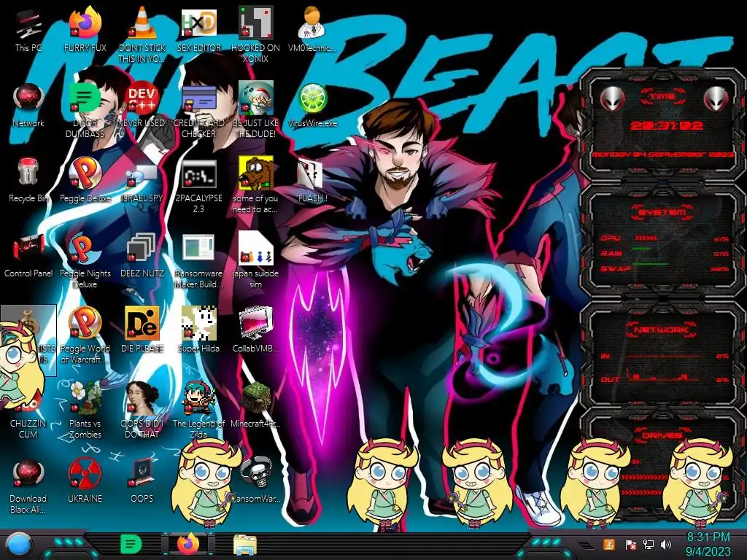Click the CPU usage bar in widget
Screen dimensions: 747x560
(646, 238)
